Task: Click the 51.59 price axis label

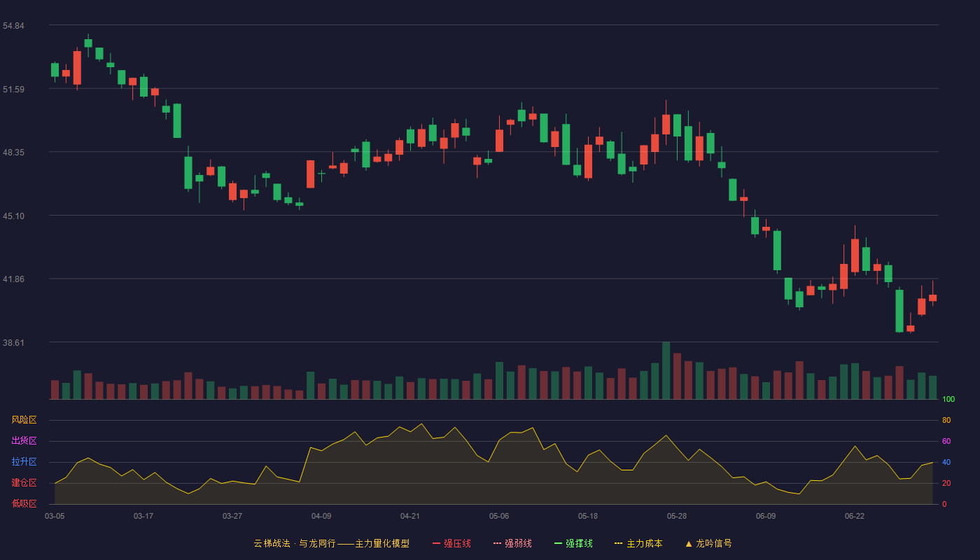Action: pyautogui.click(x=13, y=90)
